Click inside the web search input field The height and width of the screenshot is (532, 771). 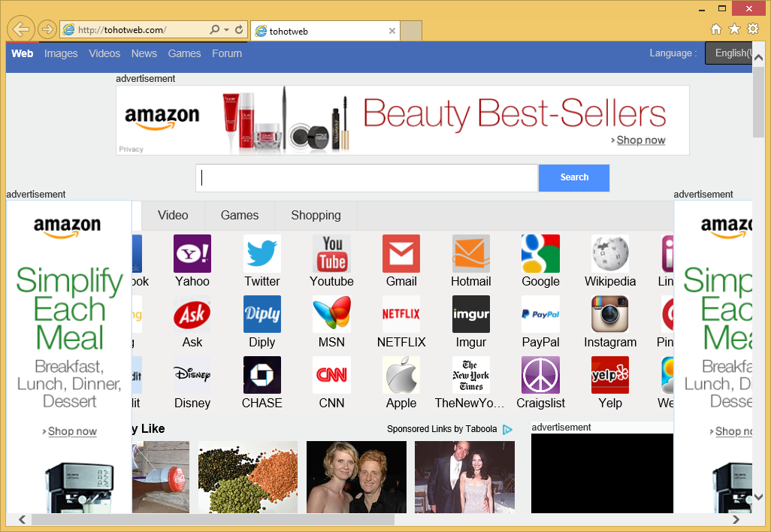(x=367, y=177)
